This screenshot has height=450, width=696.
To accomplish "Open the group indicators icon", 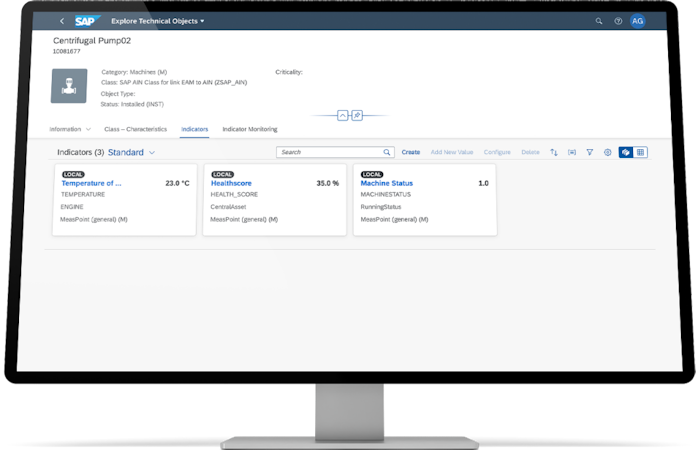I will click(572, 152).
